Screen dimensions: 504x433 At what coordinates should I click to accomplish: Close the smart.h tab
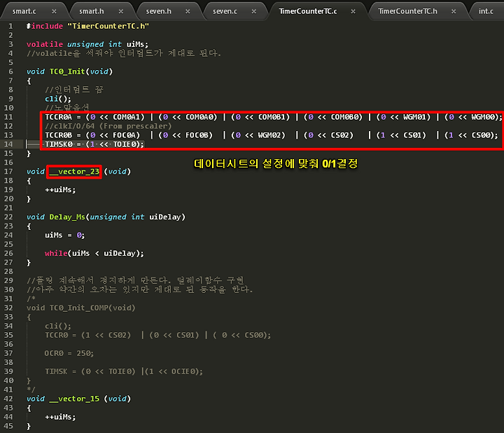click(x=121, y=12)
